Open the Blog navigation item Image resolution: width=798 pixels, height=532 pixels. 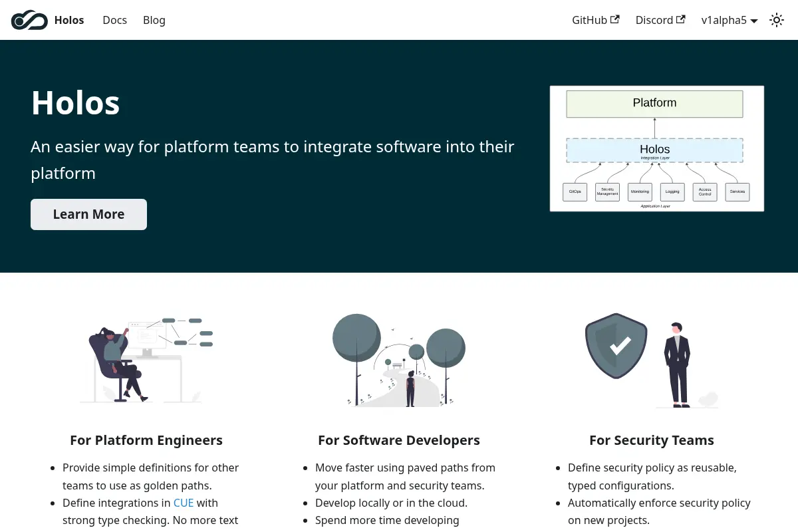154,20
